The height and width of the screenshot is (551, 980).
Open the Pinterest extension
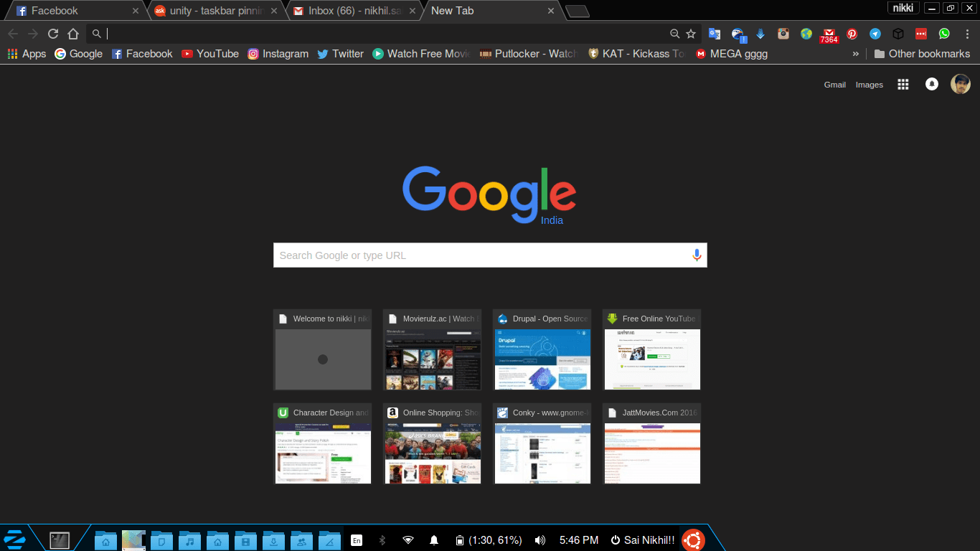(x=852, y=33)
